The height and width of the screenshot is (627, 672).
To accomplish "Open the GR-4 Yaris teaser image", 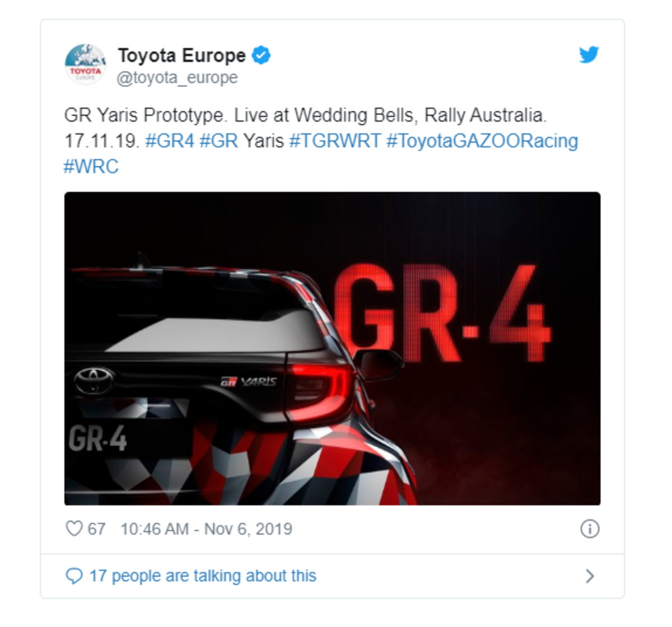I will [332, 348].
